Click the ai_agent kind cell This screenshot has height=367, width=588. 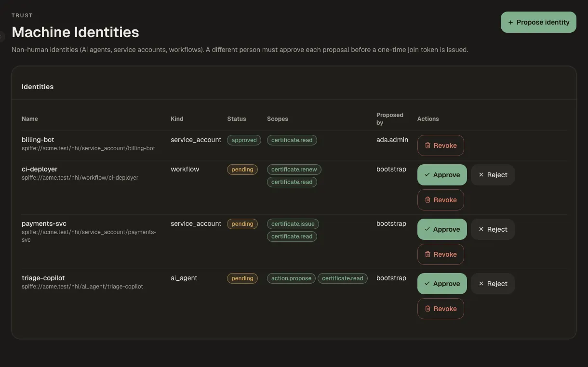point(184,278)
